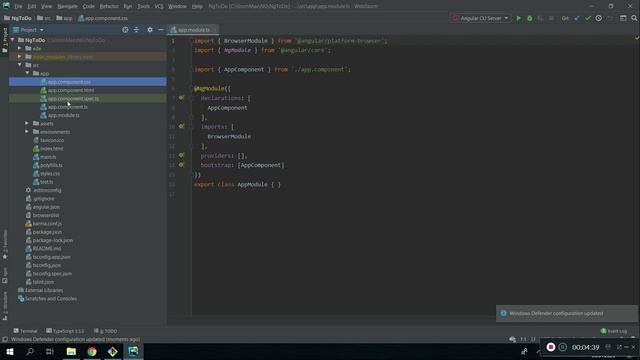Click the stop recording button in recorder

click(551, 347)
